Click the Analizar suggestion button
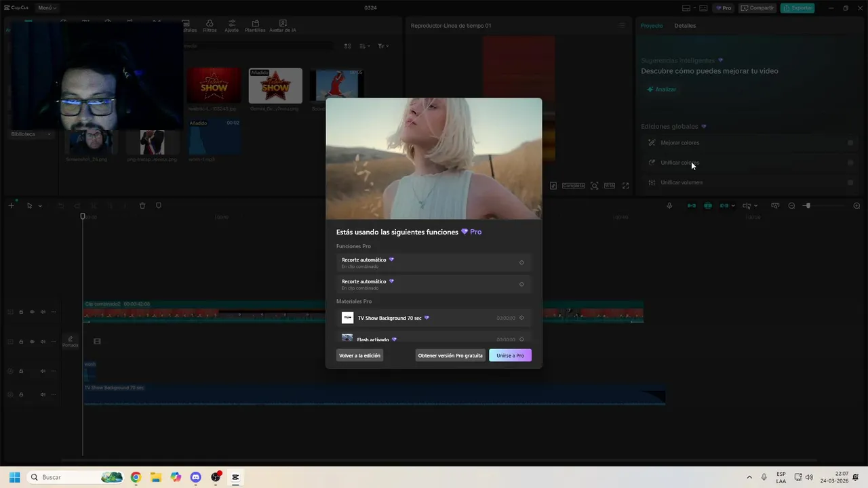Image resolution: width=868 pixels, height=488 pixels. coord(661,89)
